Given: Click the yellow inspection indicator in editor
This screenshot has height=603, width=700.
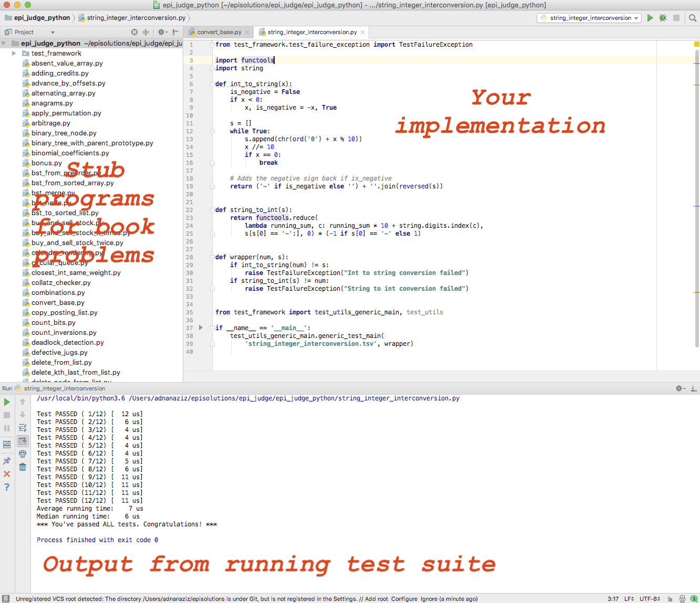Looking at the screenshot, I should [697, 45].
